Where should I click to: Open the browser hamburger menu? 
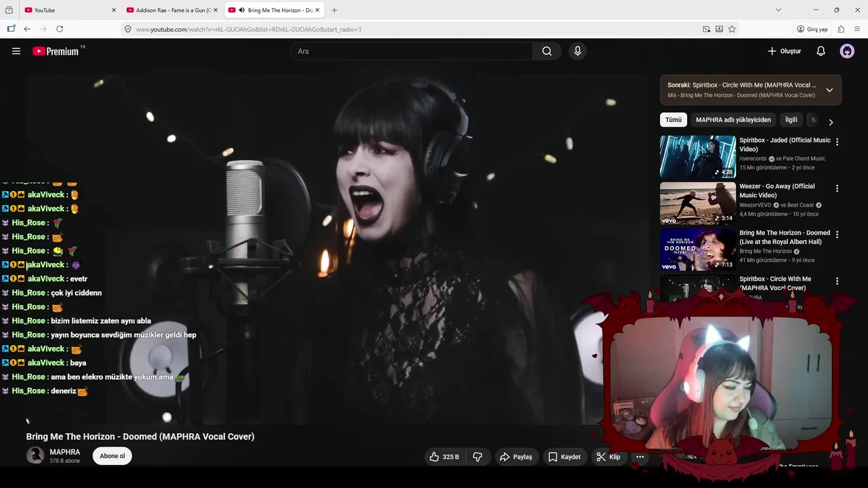pos(856,29)
